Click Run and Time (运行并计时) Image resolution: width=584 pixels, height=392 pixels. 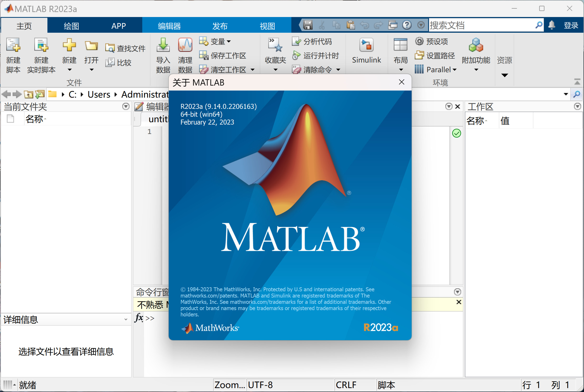click(315, 55)
